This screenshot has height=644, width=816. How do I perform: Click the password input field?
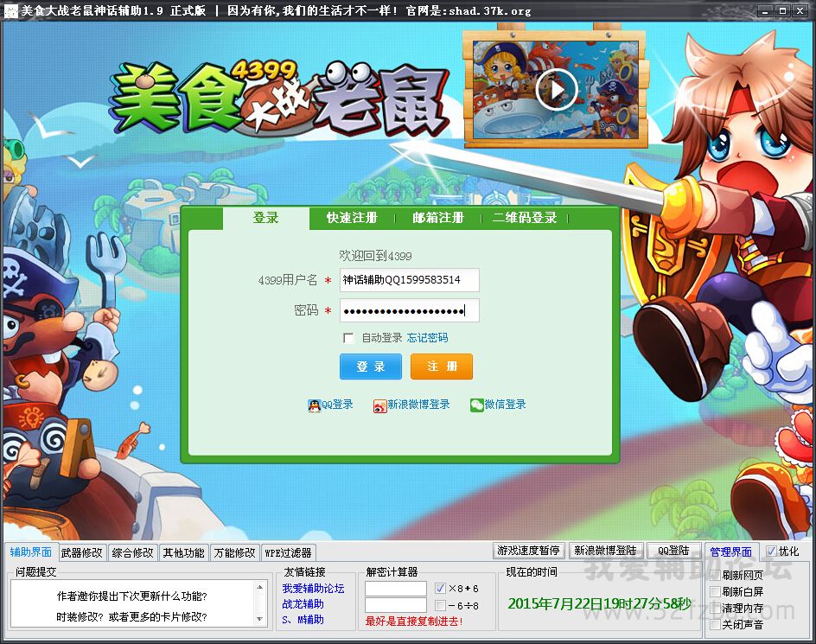tap(410, 311)
